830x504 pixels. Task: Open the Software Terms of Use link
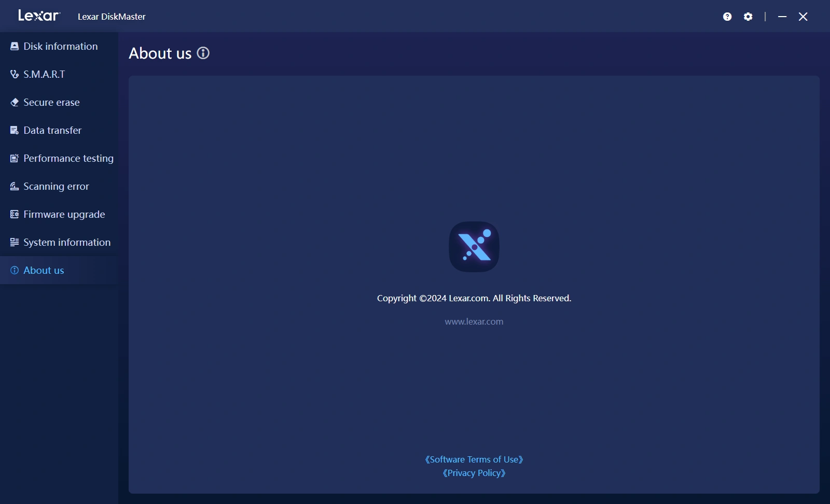[474, 459]
